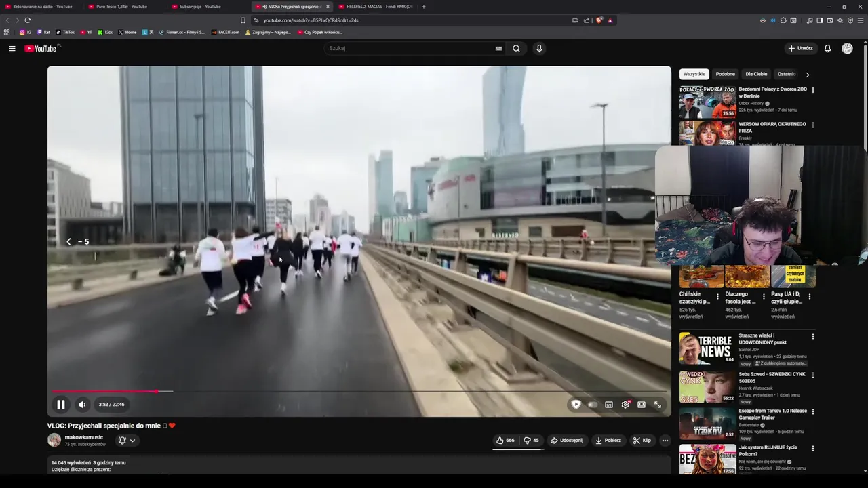Viewport: 868px width, 488px height.
Task: Open makowkamusic channel avatar
Action: tap(54, 440)
